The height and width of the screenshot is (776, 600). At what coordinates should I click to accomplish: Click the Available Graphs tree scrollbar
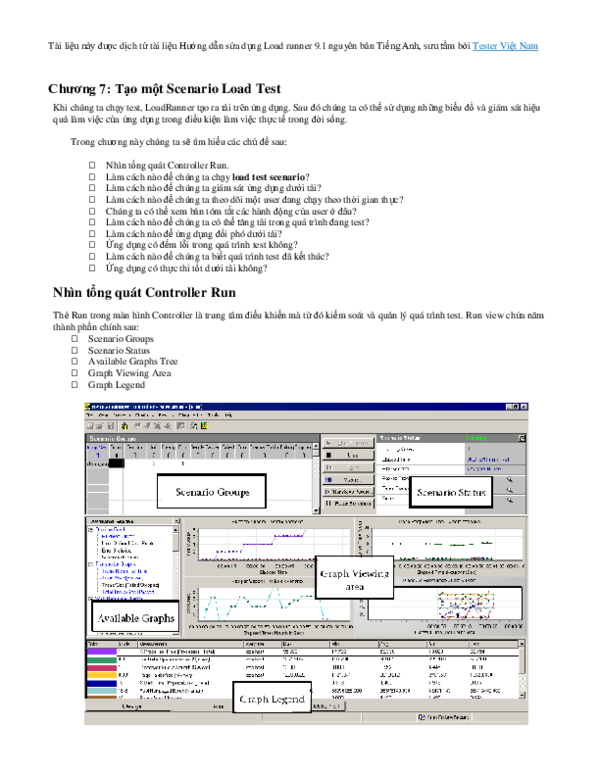coord(176,564)
